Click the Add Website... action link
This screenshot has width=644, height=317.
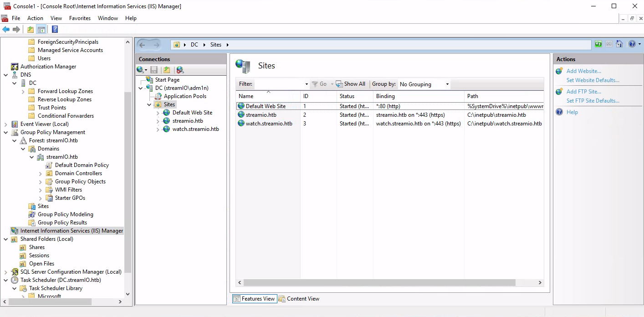pos(583,71)
